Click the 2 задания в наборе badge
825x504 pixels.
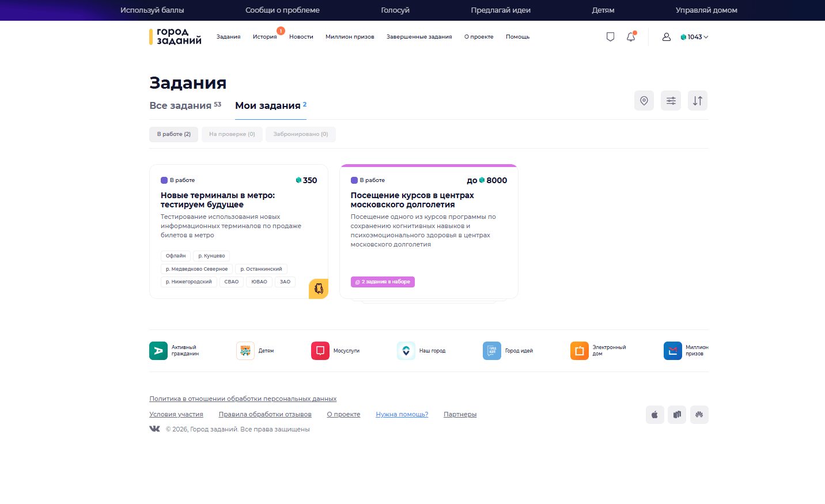tap(383, 282)
